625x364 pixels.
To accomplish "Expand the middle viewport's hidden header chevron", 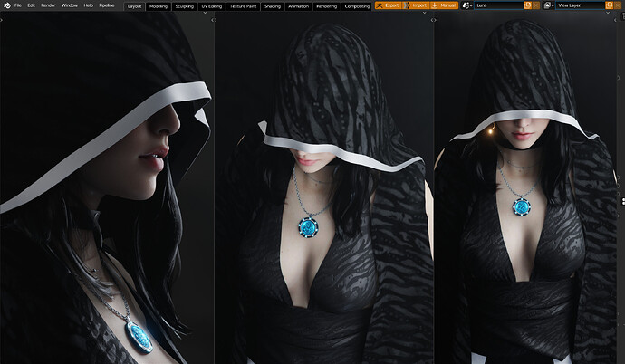I will pos(424,13).
